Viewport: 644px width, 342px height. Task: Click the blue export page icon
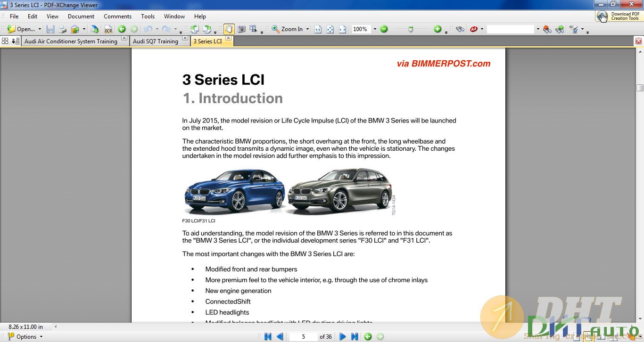coord(95,29)
